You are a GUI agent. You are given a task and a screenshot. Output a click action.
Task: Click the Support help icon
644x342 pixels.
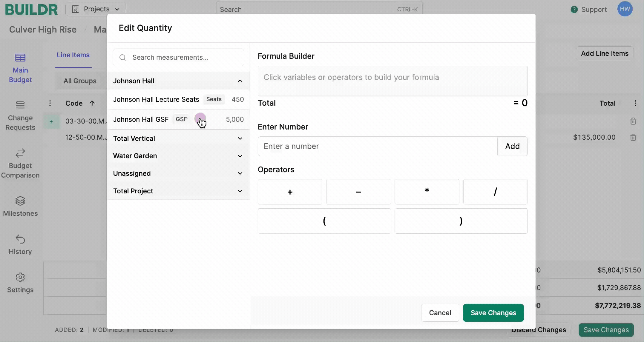pyautogui.click(x=574, y=10)
